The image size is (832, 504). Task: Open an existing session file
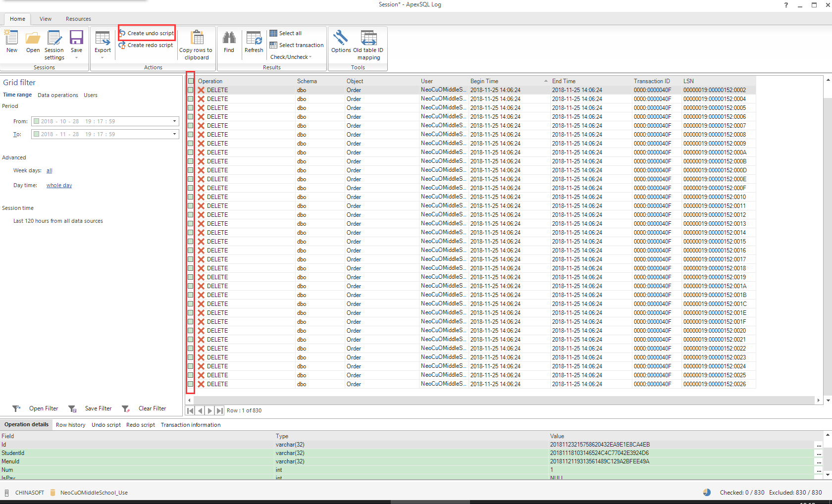tap(33, 42)
